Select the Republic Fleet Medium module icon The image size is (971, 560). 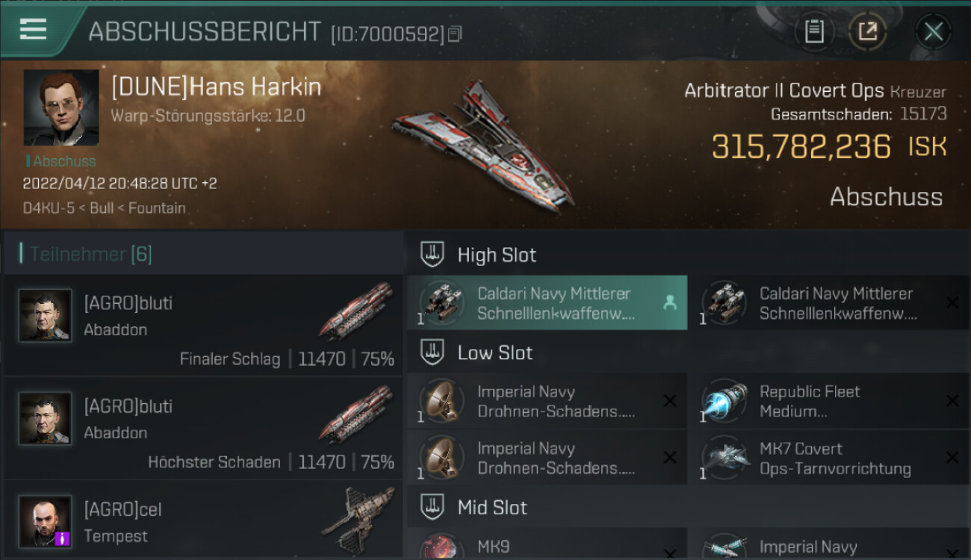point(724,402)
